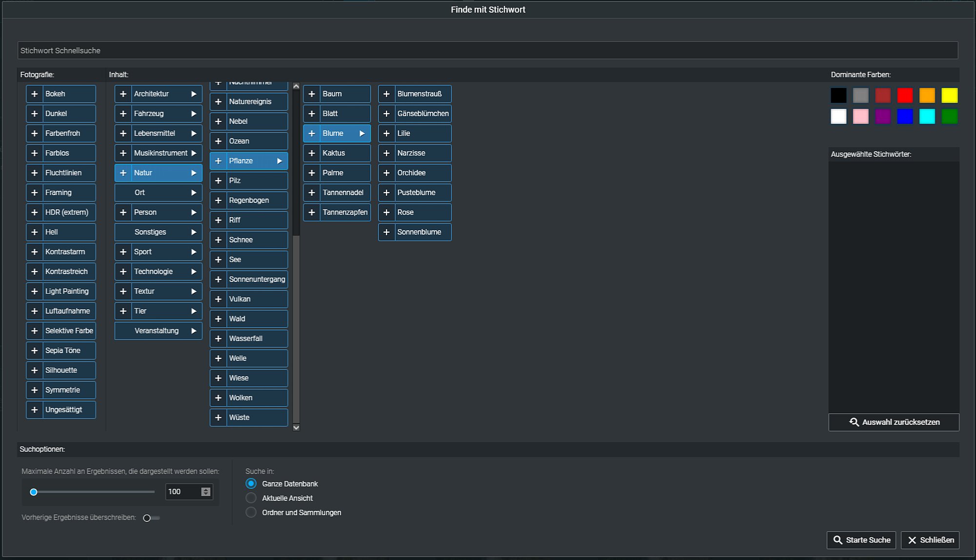Add Bokeh keyword with its plus icon
The image size is (976, 560).
(35, 94)
